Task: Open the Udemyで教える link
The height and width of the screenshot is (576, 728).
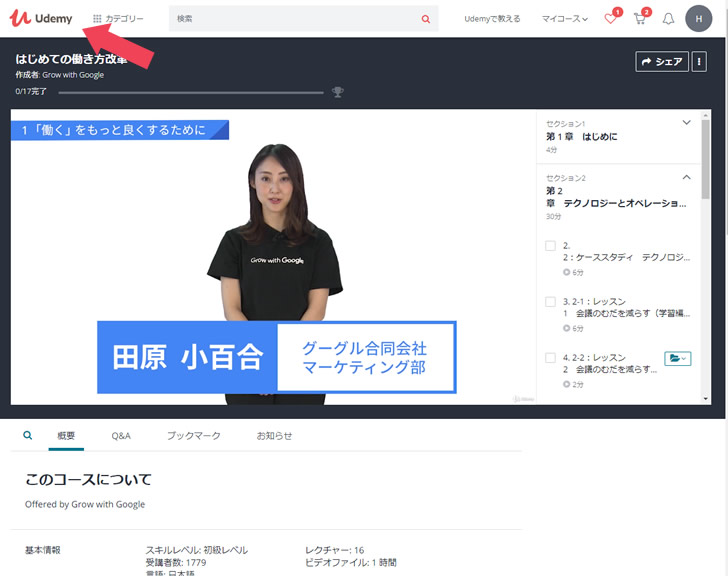Action: pos(492,19)
